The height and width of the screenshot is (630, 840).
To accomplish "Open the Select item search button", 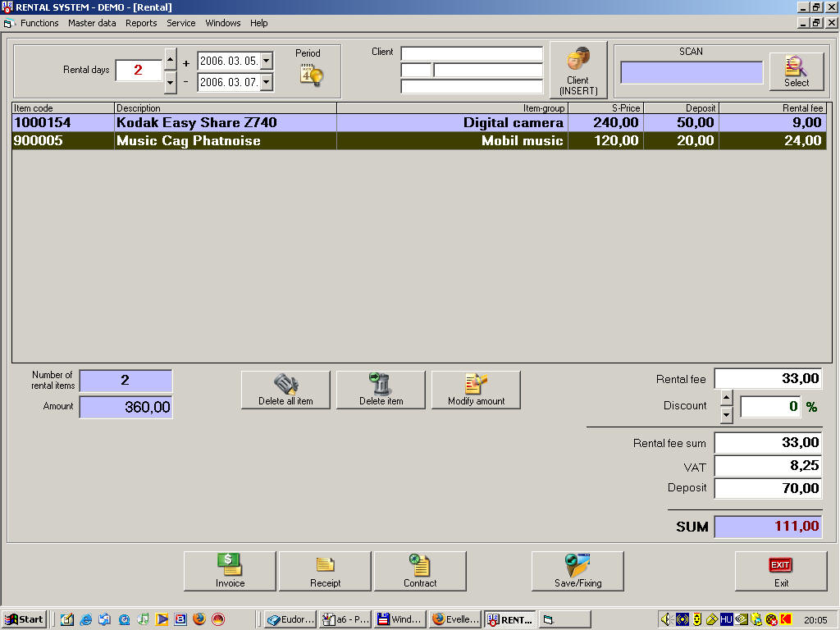I will click(797, 71).
